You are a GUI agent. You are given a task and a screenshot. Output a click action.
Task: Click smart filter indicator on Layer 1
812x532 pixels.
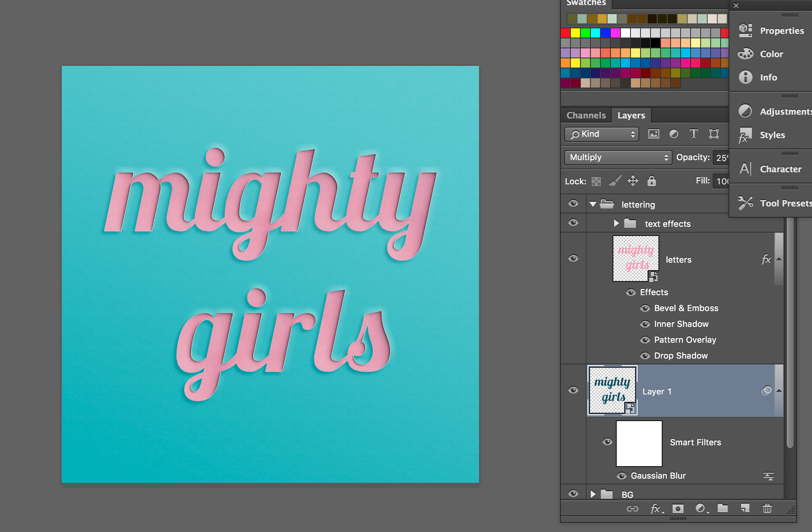(767, 391)
